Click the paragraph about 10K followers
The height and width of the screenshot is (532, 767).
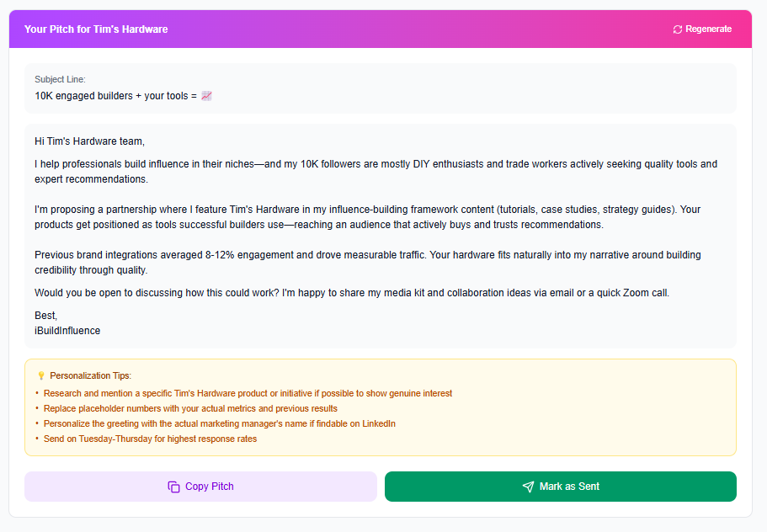coord(376,172)
